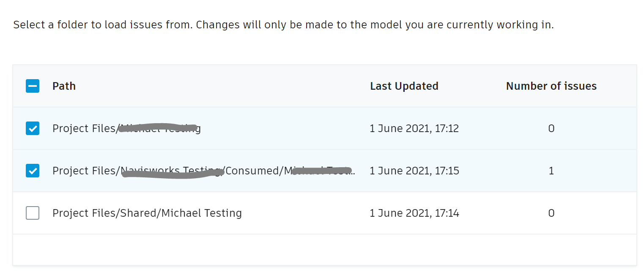Enable the Shared/Michael Testing folder checkbox
The image size is (644, 276).
33,213
